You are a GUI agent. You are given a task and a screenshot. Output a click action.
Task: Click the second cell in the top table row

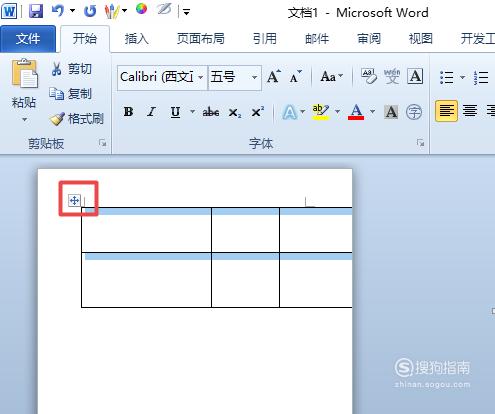tap(245, 230)
